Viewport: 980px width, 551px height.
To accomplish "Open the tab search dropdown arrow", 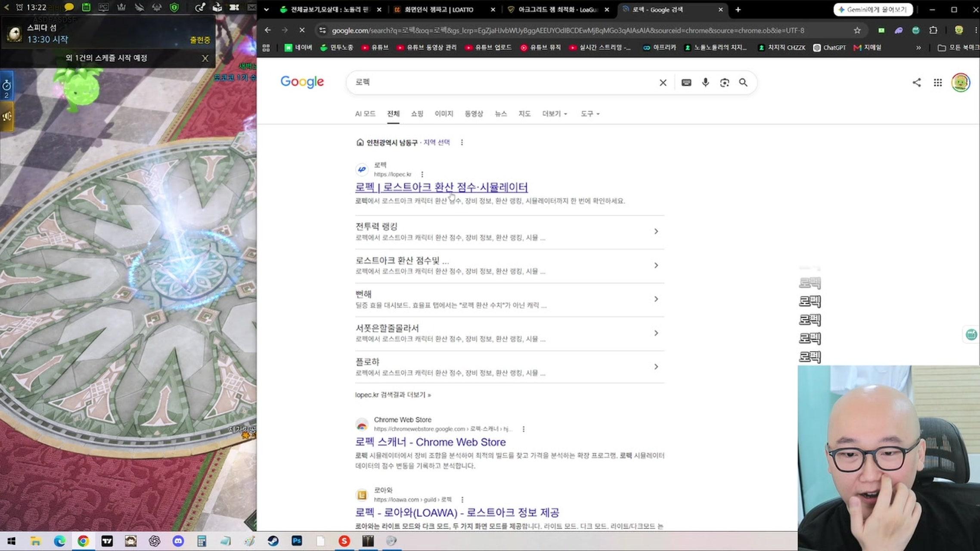I will point(266,9).
